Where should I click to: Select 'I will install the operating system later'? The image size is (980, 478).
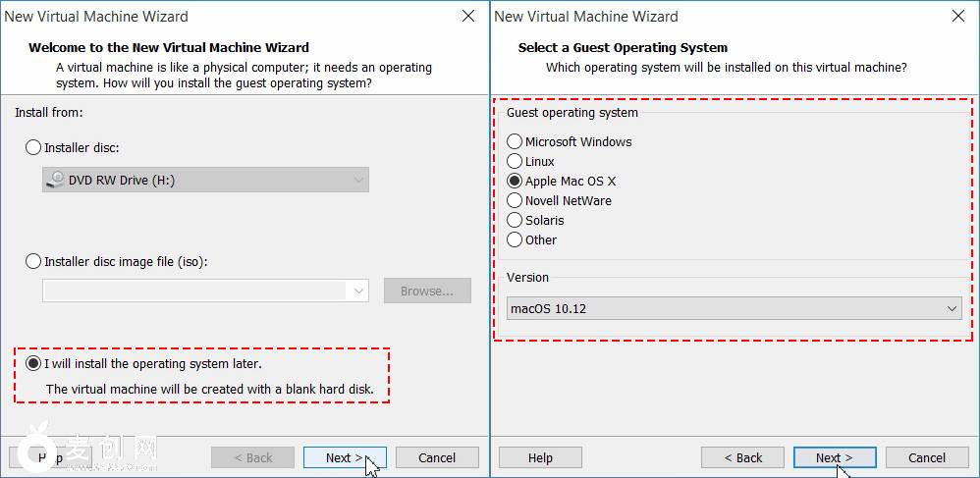coord(33,364)
